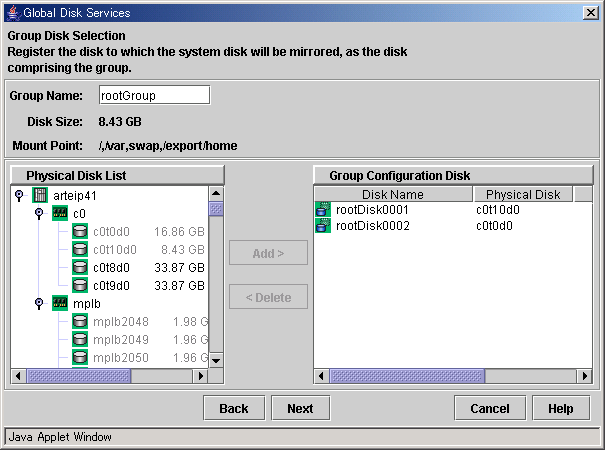
Task: Click the mplb2048 disk icon
Action: click(x=80, y=321)
